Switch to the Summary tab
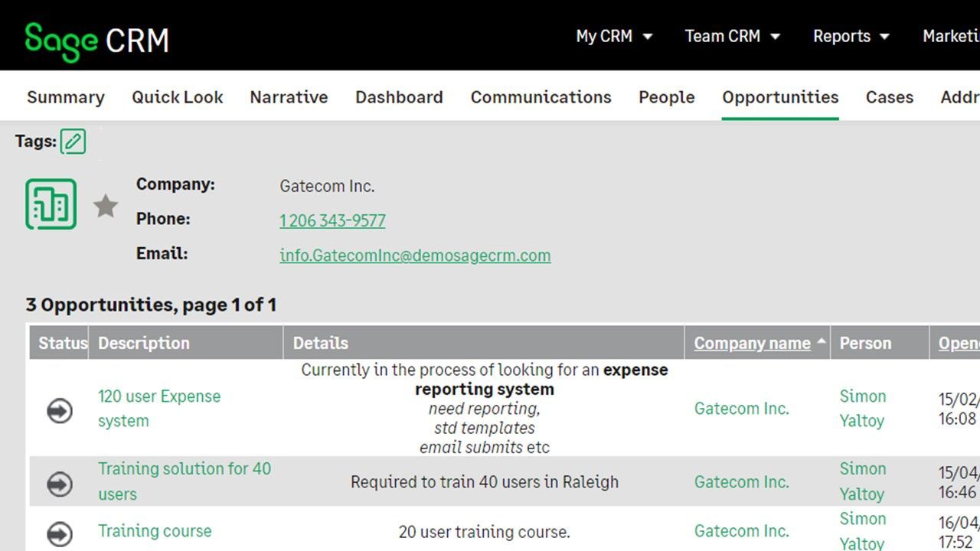The image size is (980, 551). click(66, 97)
